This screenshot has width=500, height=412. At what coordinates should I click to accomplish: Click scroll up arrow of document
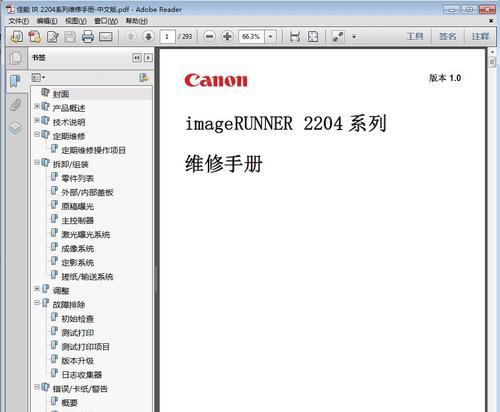[492, 52]
